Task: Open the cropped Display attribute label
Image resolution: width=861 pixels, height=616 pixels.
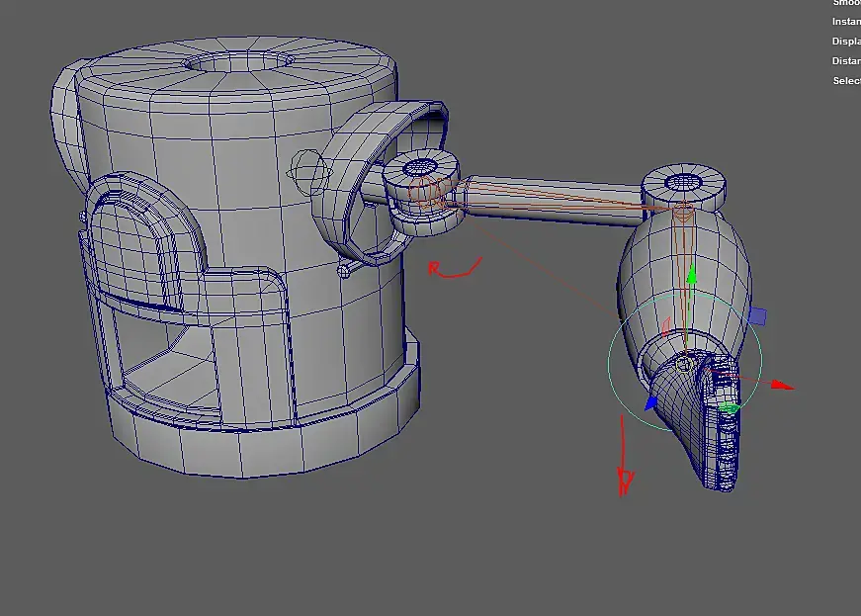Action: [846, 42]
